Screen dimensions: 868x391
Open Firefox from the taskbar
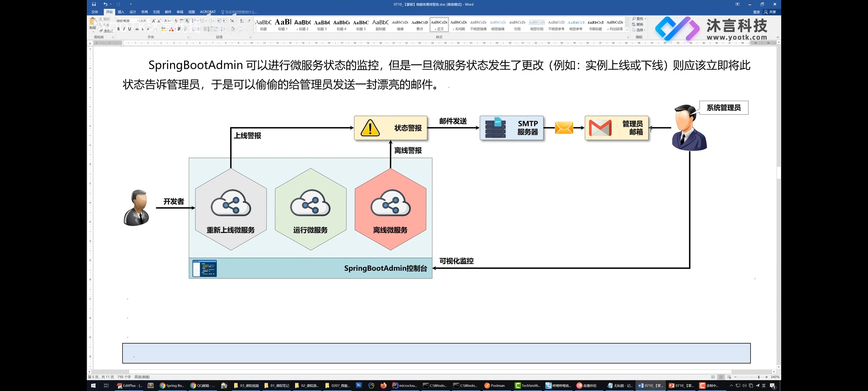pyautogui.click(x=383, y=386)
